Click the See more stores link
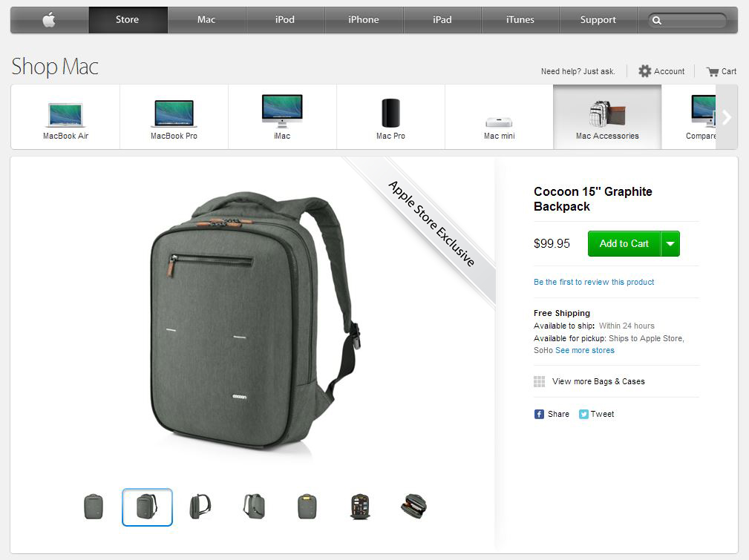 tap(585, 350)
